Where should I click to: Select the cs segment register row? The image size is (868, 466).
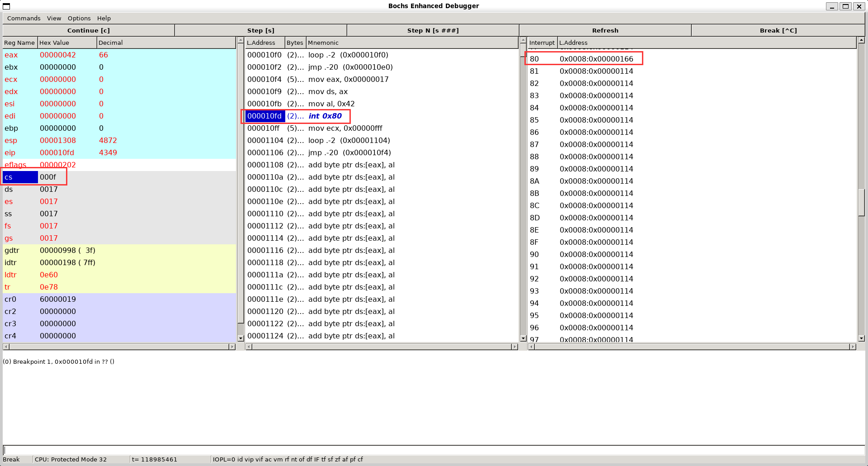coord(119,177)
